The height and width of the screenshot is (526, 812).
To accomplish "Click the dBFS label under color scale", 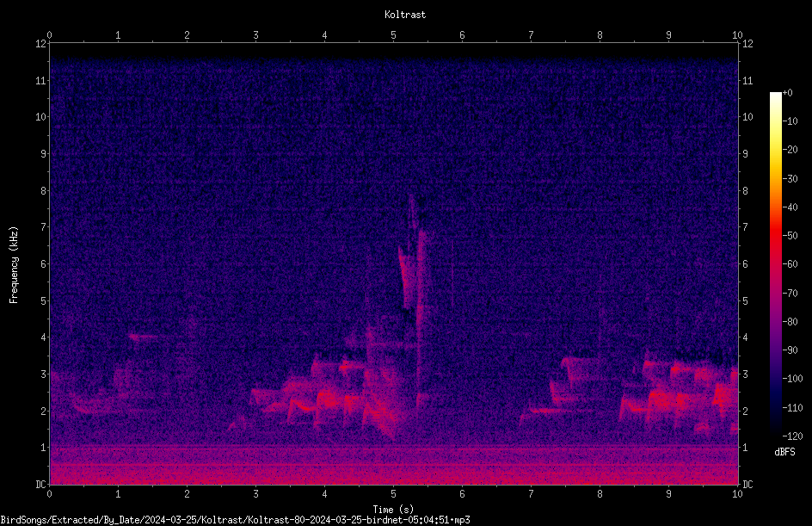I will click(x=784, y=452).
